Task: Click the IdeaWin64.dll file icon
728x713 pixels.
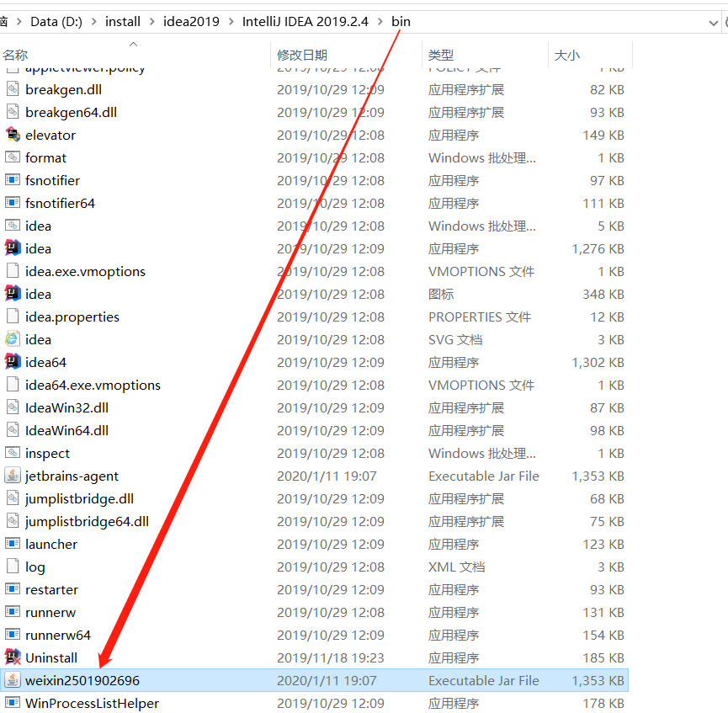Action: [x=13, y=430]
